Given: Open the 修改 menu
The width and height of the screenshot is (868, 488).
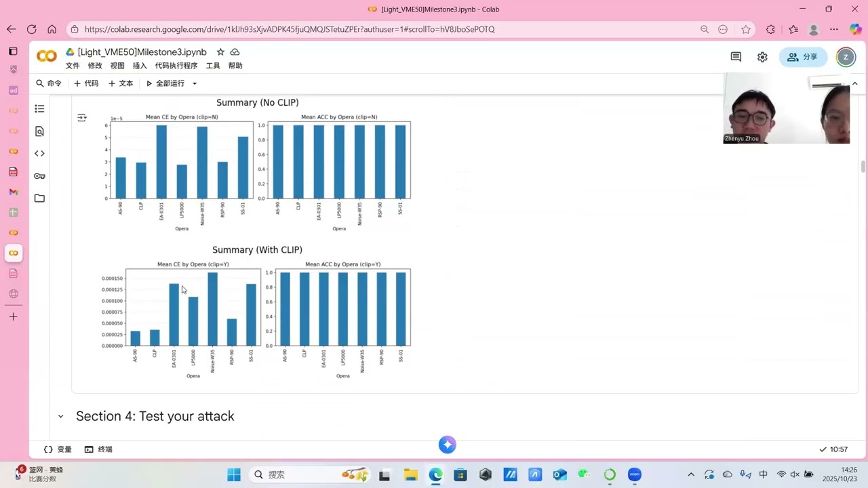Looking at the screenshot, I should tap(95, 66).
